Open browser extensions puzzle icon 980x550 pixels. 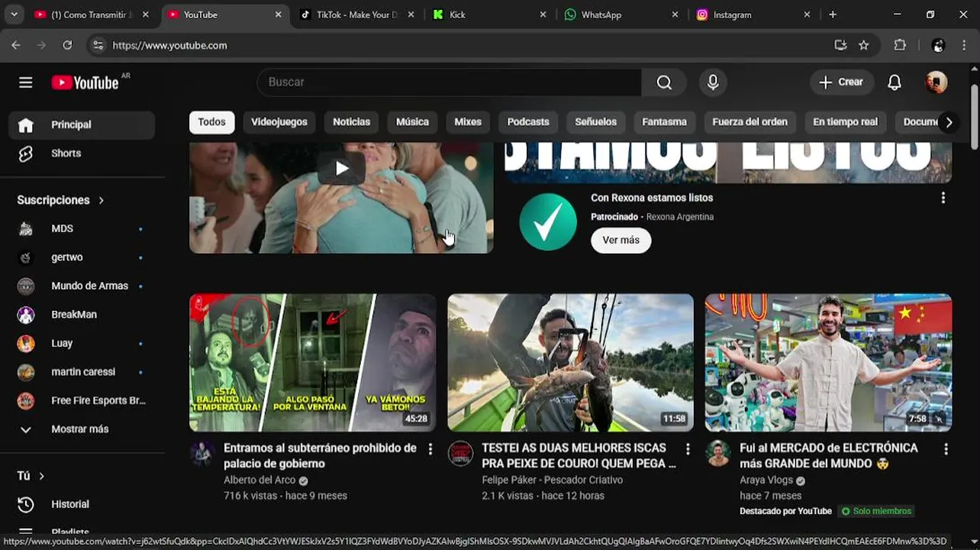click(900, 45)
